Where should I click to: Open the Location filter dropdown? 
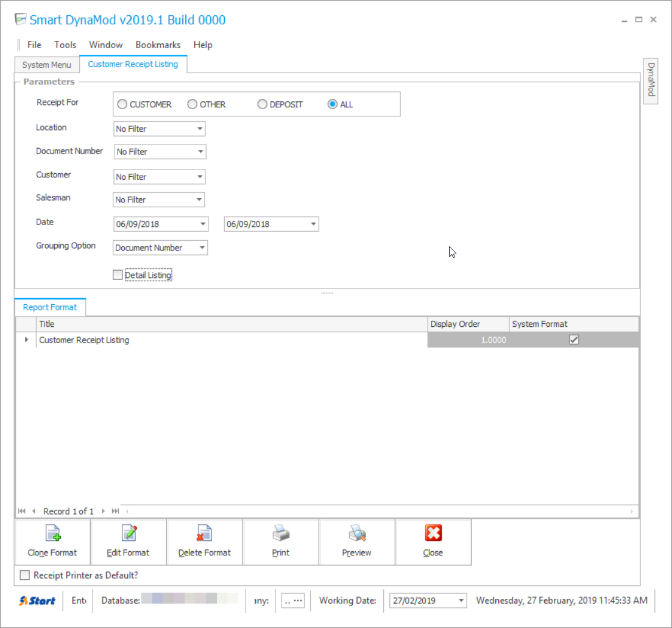(x=200, y=129)
